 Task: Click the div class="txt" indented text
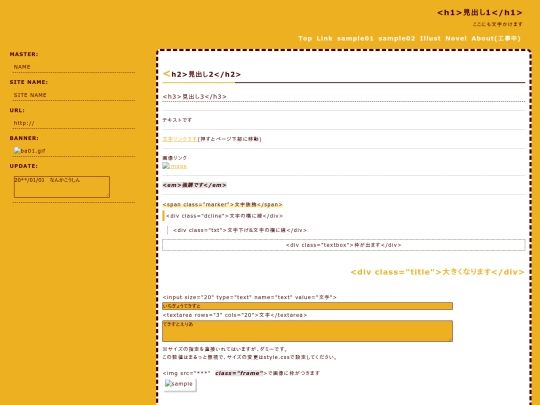[x=240, y=230]
